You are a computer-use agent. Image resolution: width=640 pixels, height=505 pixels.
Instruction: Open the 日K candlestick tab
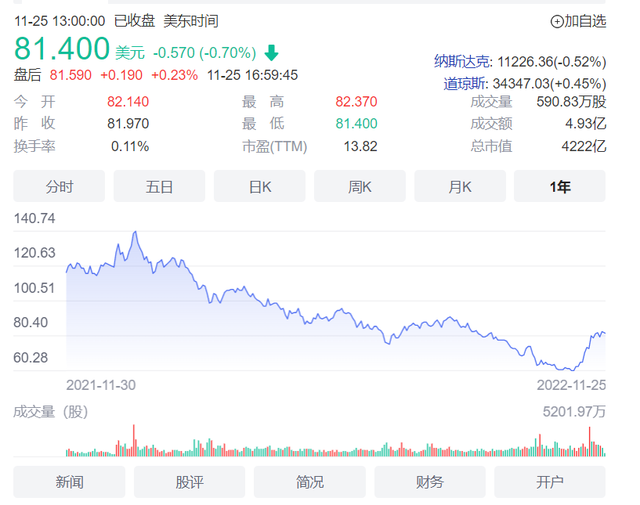point(259,186)
